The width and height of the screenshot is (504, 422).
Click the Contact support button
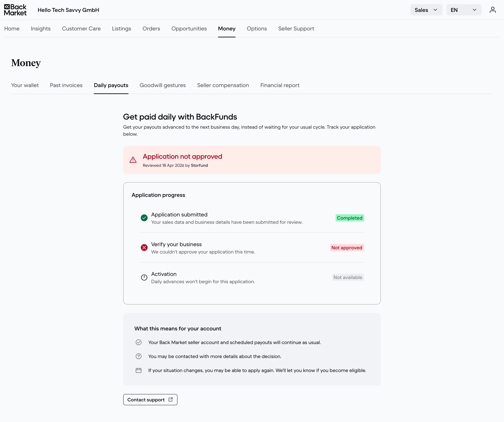(x=150, y=399)
